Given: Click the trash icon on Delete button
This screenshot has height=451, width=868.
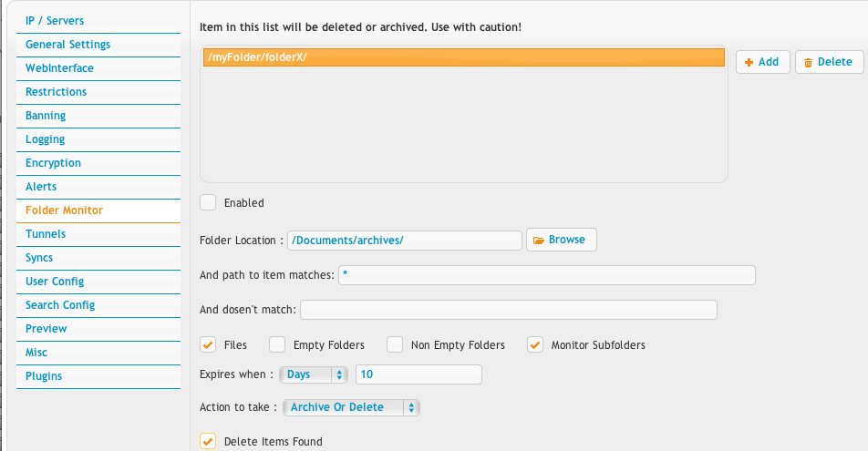Looking at the screenshot, I should click(x=808, y=63).
